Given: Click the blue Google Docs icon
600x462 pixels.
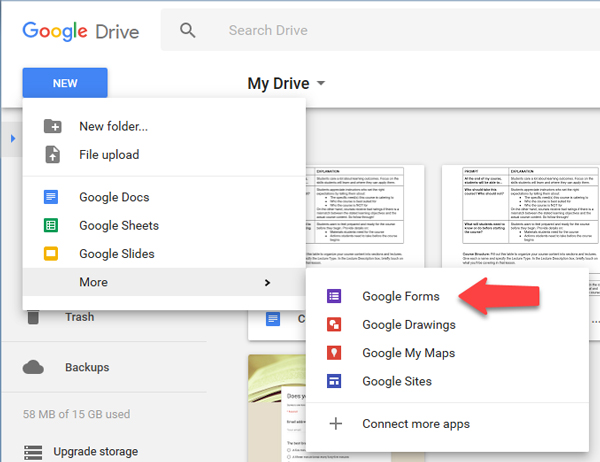Looking at the screenshot, I should point(51,197).
